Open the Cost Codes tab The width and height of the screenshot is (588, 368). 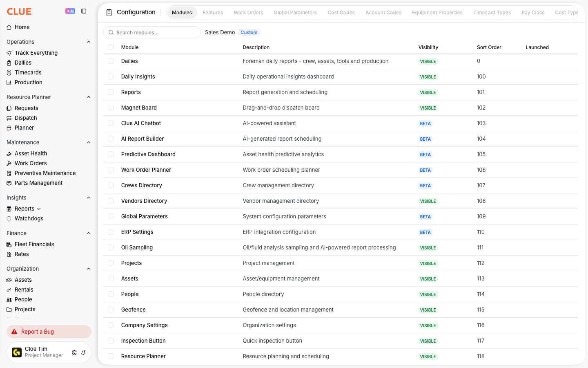341,13
